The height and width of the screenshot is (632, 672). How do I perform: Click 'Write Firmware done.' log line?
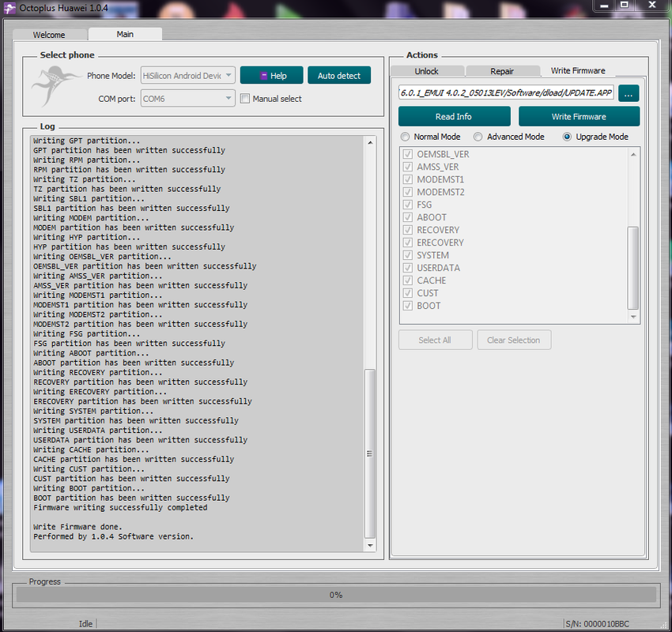tap(77, 527)
